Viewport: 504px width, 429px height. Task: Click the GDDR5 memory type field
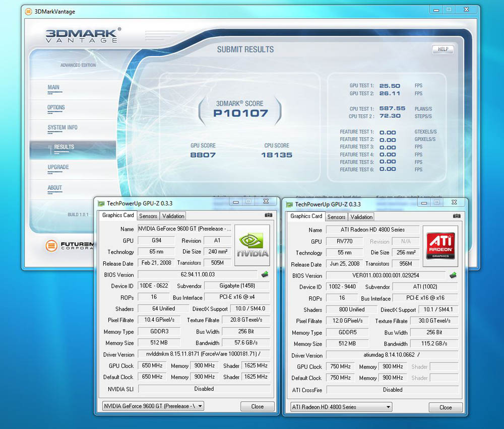(x=347, y=333)
